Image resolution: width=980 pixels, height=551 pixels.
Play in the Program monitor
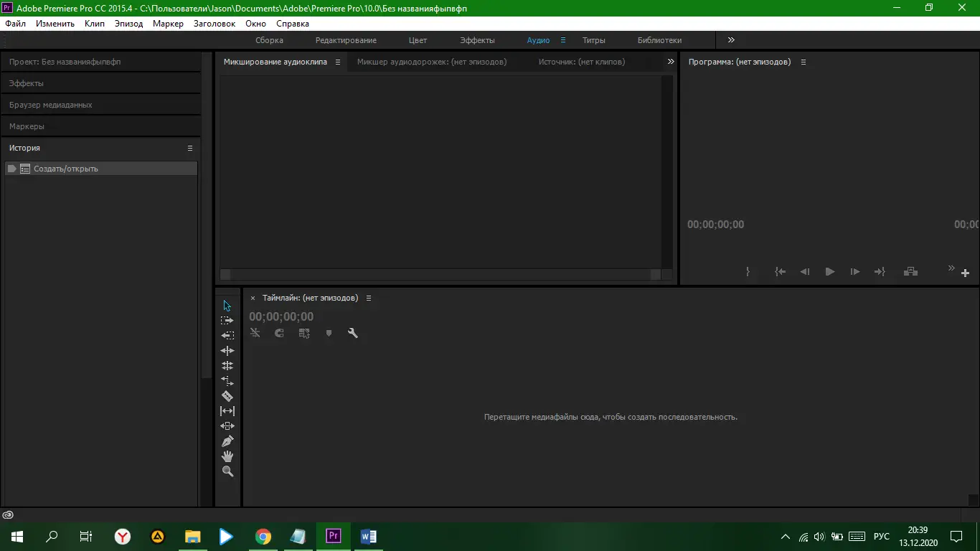click(830, 272)
